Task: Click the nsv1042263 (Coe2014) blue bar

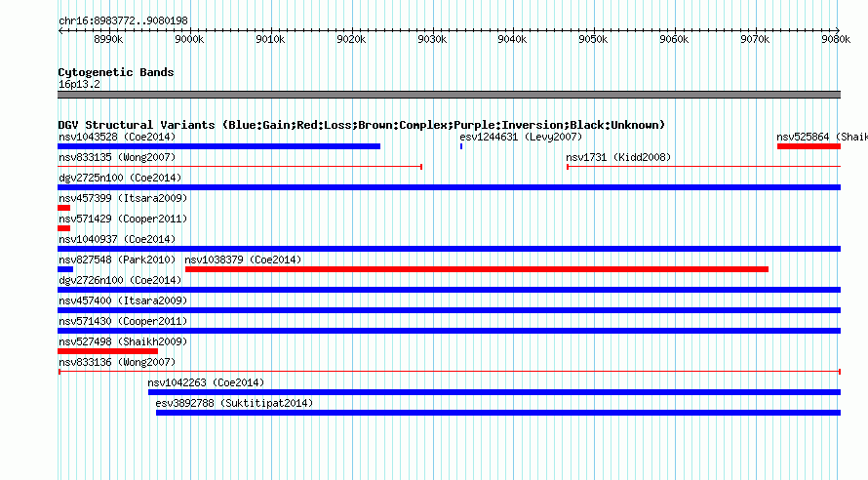Action: pos(494,392)
